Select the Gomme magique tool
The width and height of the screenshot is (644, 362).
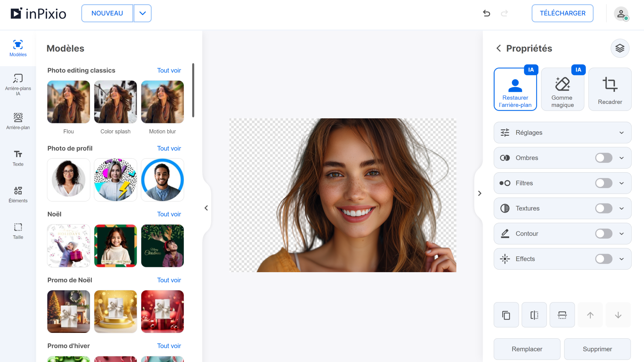pos(562,89)
